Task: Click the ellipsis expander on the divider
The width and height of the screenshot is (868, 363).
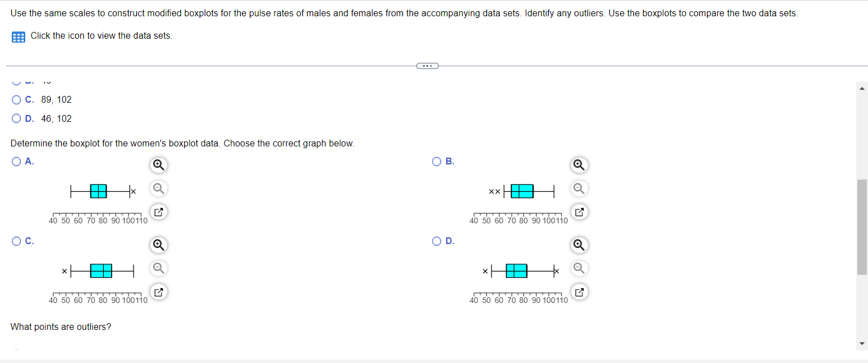Action: tap(428, 66)
